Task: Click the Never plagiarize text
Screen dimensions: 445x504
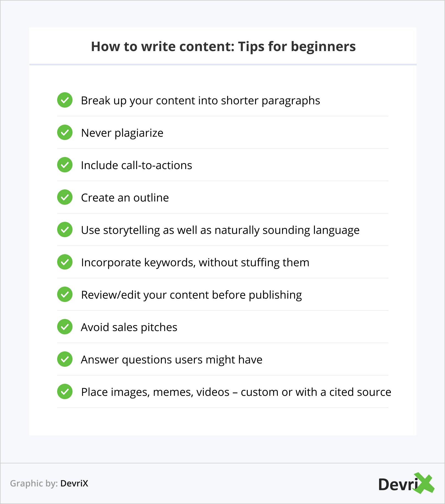Action: (122, 133)
